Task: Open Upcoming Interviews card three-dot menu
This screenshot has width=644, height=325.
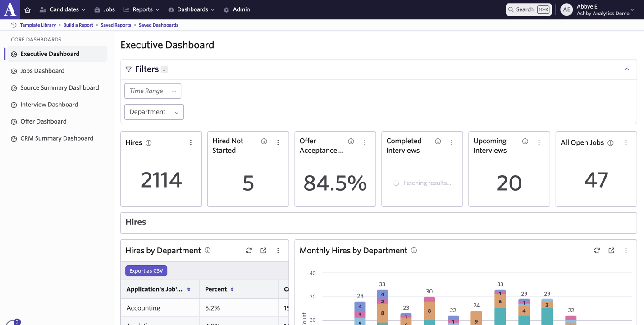Action: click(539, 142)
